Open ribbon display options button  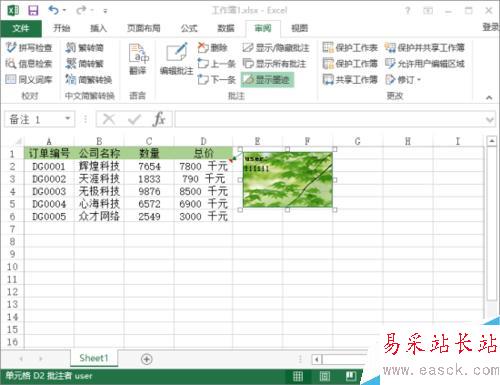click(x=428, y=11)
